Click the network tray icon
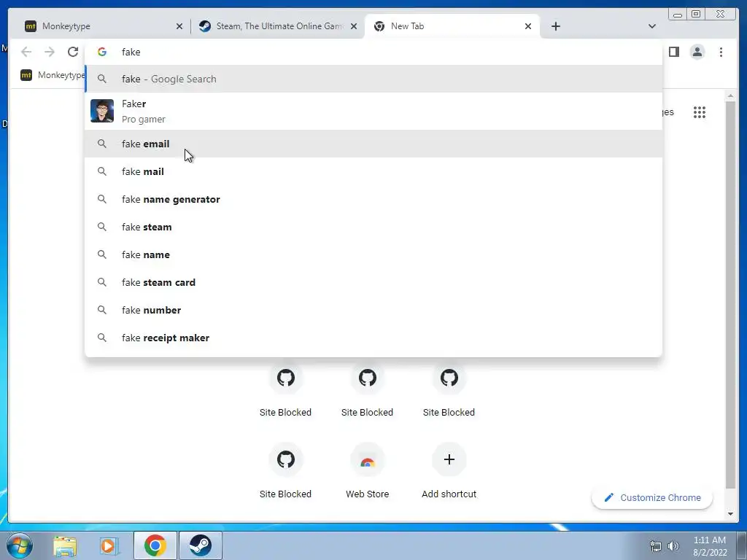The image size is (747, 560). pos(656,546)
